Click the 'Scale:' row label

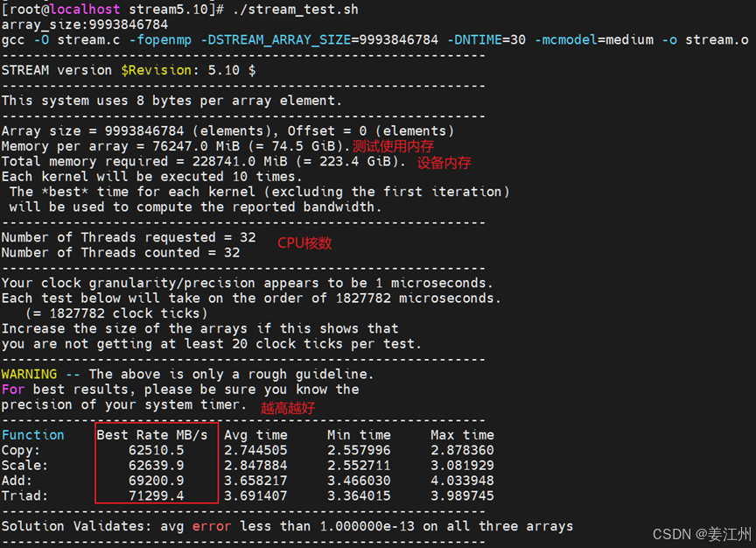pos(24,466)
